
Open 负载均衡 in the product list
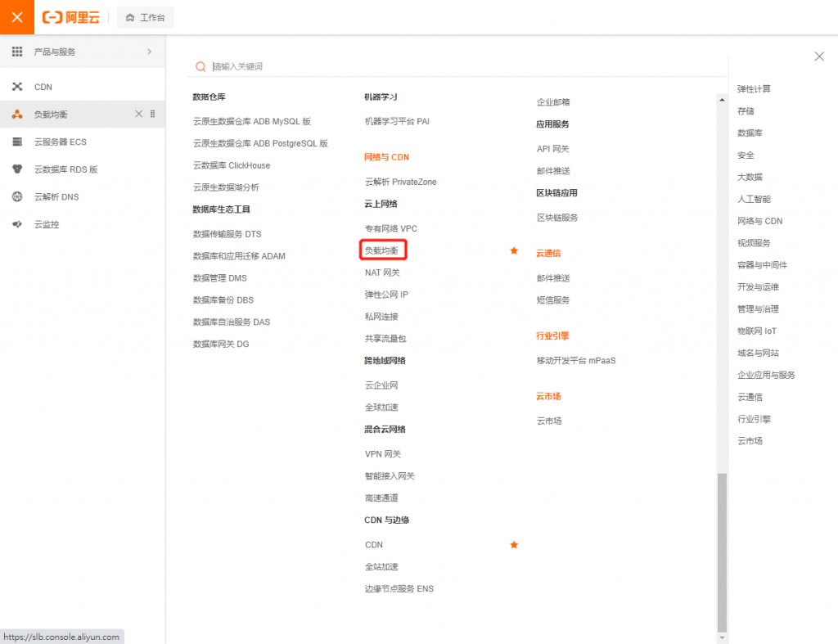point(381,250)
